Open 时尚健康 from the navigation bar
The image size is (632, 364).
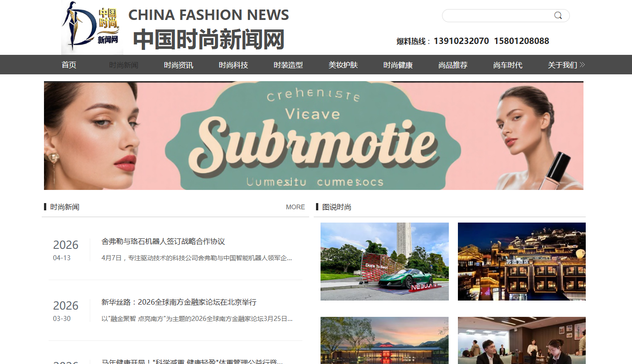(x=398, y=65)
